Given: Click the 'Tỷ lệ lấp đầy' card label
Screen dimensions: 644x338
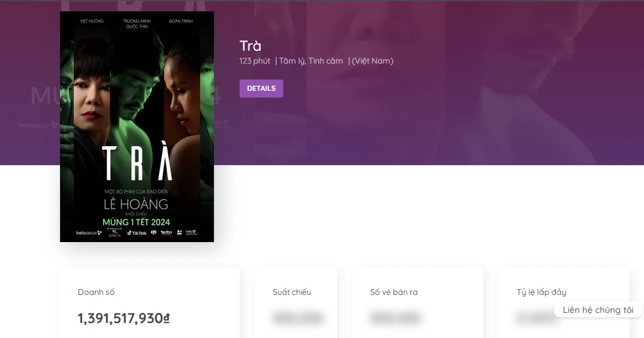Looking at the screenshot, I should click(541, 292).
